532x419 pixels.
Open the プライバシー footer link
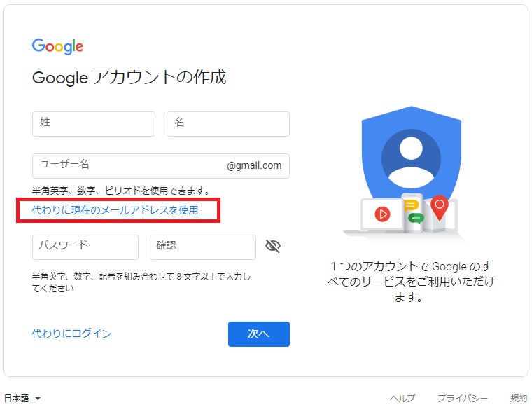point(463,398)
